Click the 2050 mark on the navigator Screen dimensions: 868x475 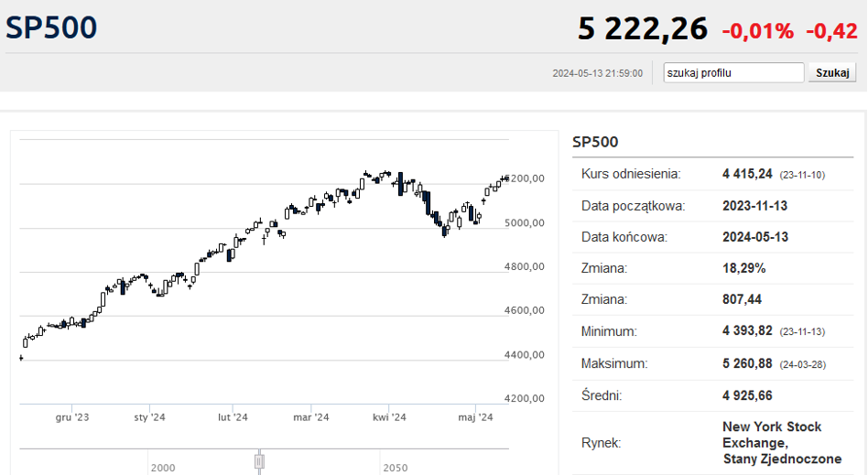point(396,468)
